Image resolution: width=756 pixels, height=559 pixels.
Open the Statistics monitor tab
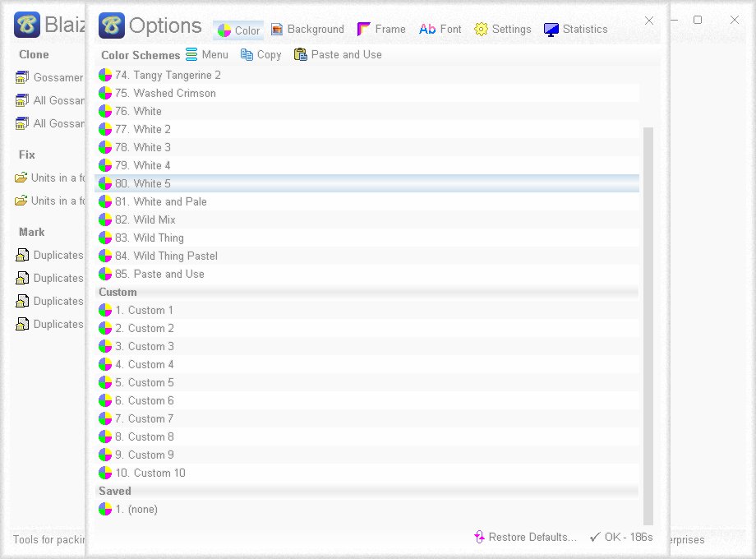tap(551, 30)
